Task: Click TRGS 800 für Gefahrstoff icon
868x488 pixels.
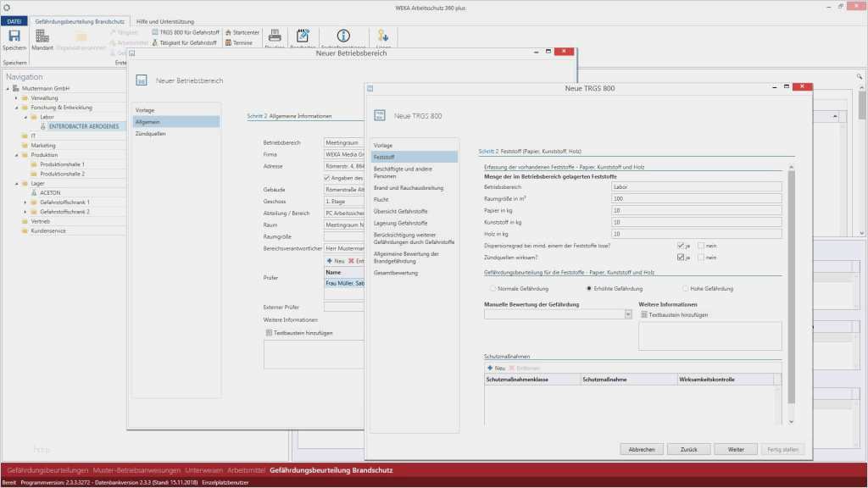Action: tap(154, 32)
